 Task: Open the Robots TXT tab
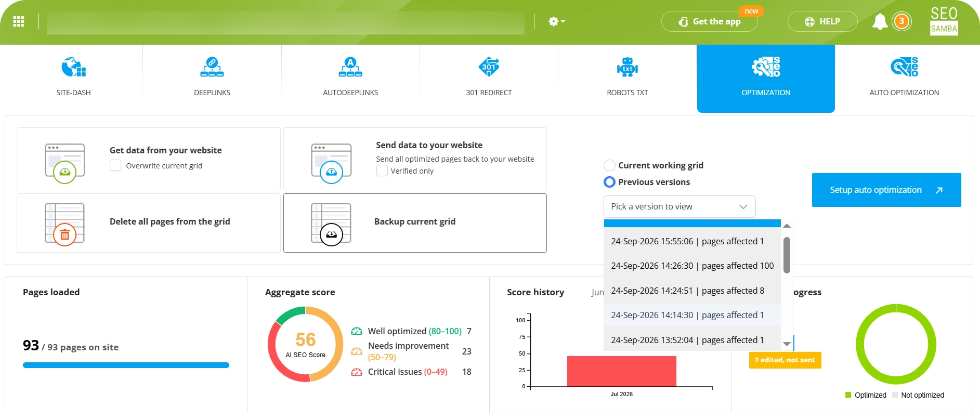point(628,78)
